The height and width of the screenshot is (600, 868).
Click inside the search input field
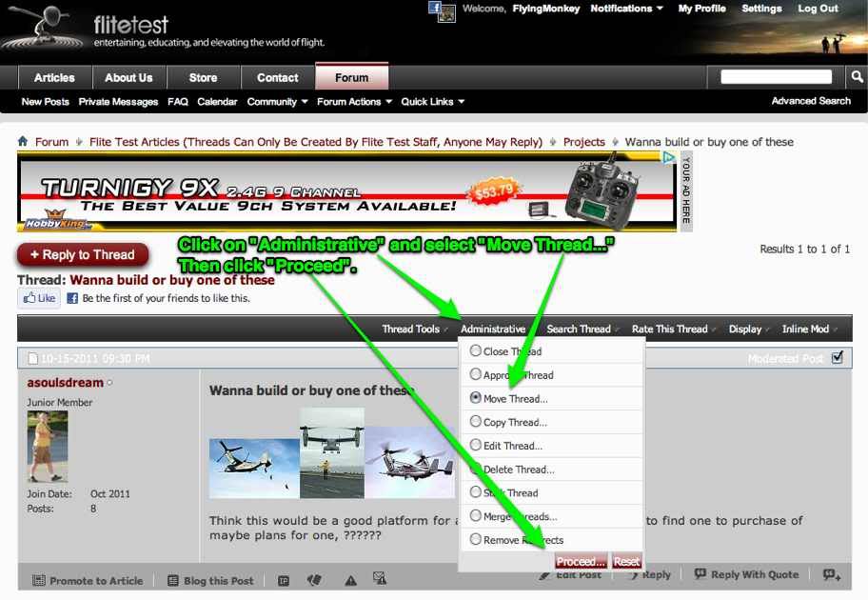776,76
